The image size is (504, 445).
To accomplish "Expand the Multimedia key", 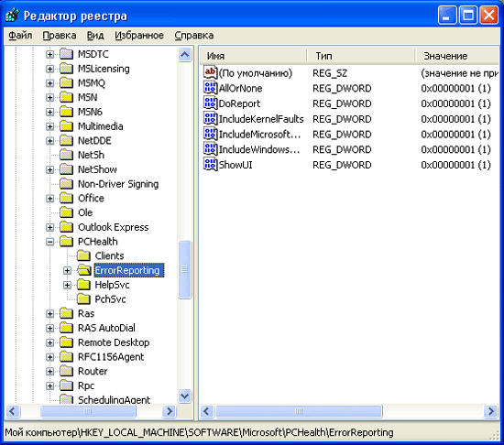I will click(x=49, y=126).
